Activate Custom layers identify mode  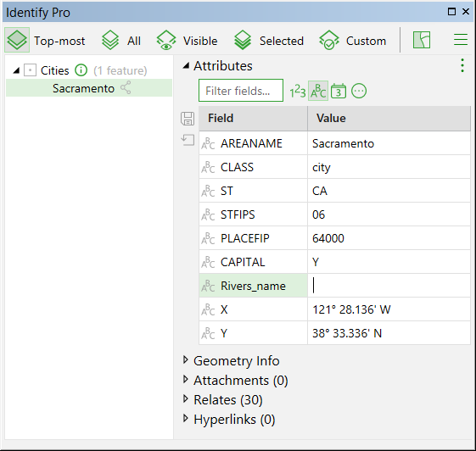pyautogui.click(x=352, y=40)
